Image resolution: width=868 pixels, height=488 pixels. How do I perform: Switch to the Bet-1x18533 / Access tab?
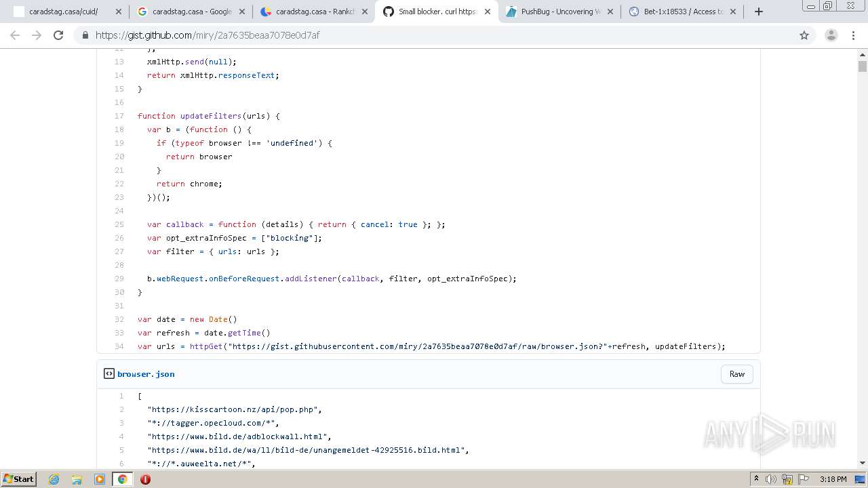[684, 12]
